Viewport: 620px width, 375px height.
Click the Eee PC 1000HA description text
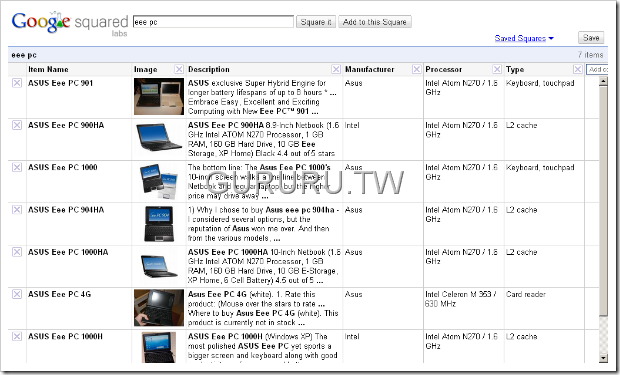(x=264, y=266)
